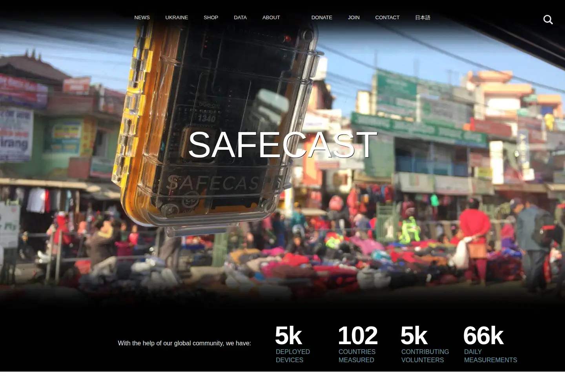
Task: Click the 'CONTRIBUTING VOLUNTEERS' label
Action: 425,356
